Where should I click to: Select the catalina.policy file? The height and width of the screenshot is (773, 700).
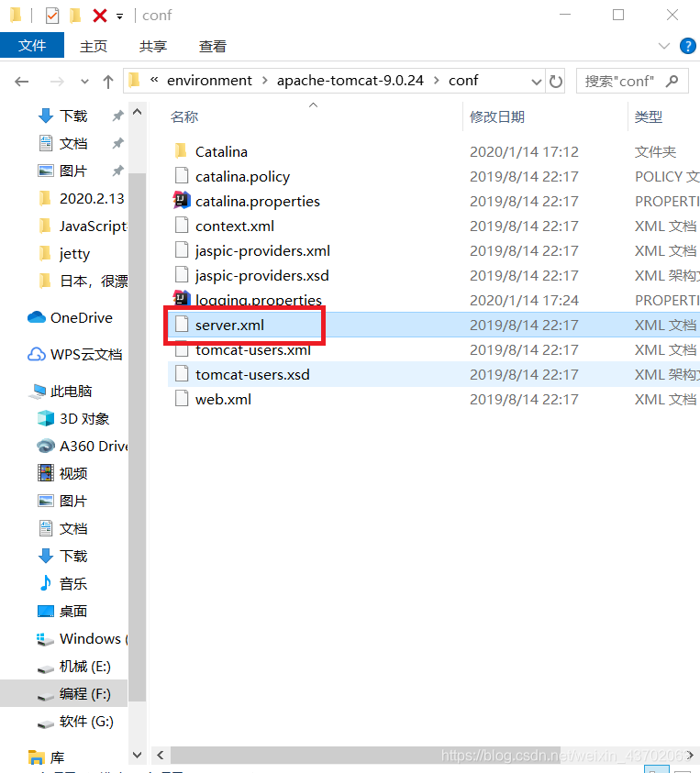click(242, 176)
